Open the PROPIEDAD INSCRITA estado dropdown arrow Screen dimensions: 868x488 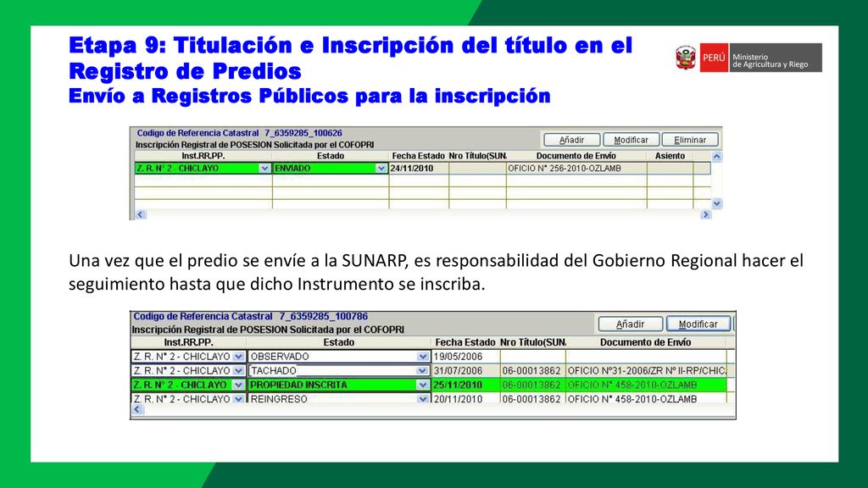(422, 385)
